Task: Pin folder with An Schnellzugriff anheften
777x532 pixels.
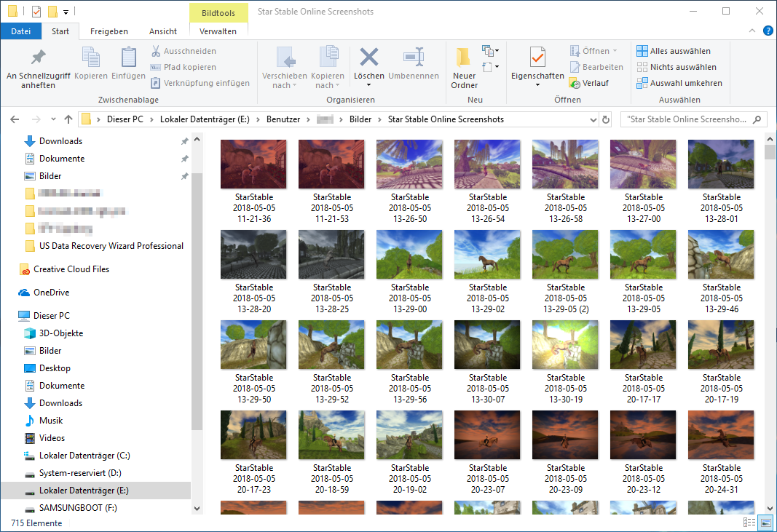Action: tap(38, 68)
